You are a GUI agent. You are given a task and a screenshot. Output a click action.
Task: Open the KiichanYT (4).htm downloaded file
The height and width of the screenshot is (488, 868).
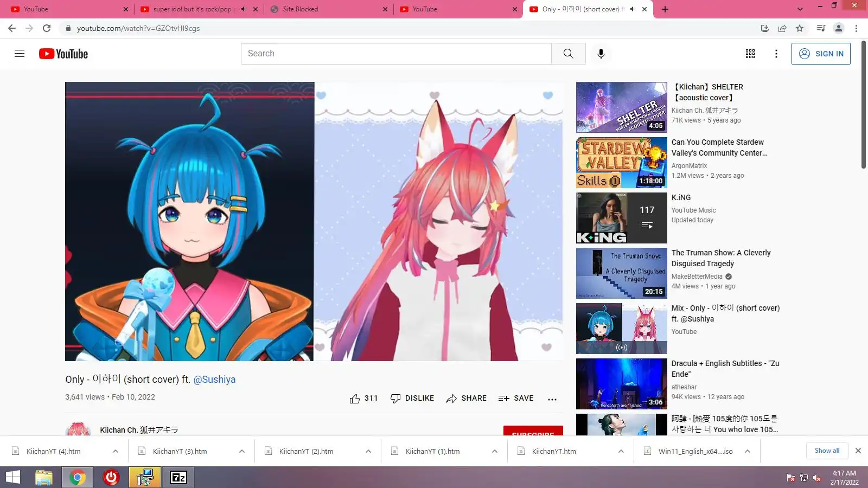(x=54, y=451)
